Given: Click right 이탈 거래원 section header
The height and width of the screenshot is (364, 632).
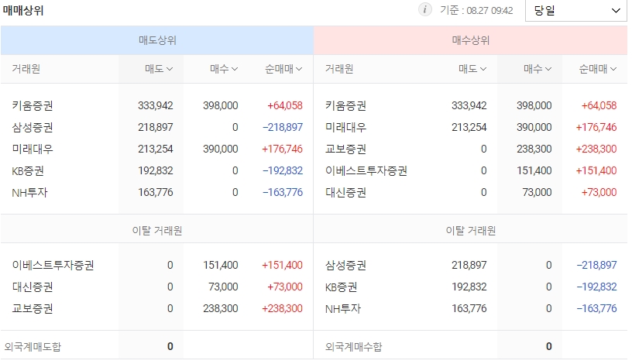Looking at the screenshot, I should [x=470, y=231].
